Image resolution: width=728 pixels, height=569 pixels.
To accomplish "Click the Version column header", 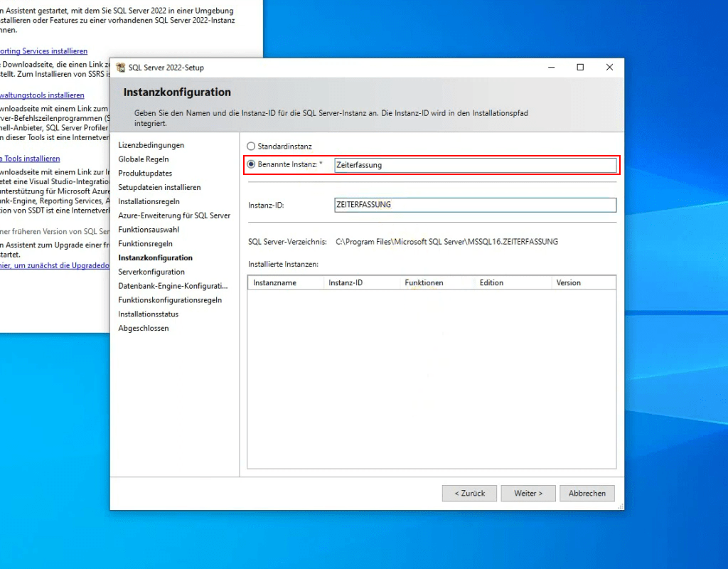I will tap(583, 283).
